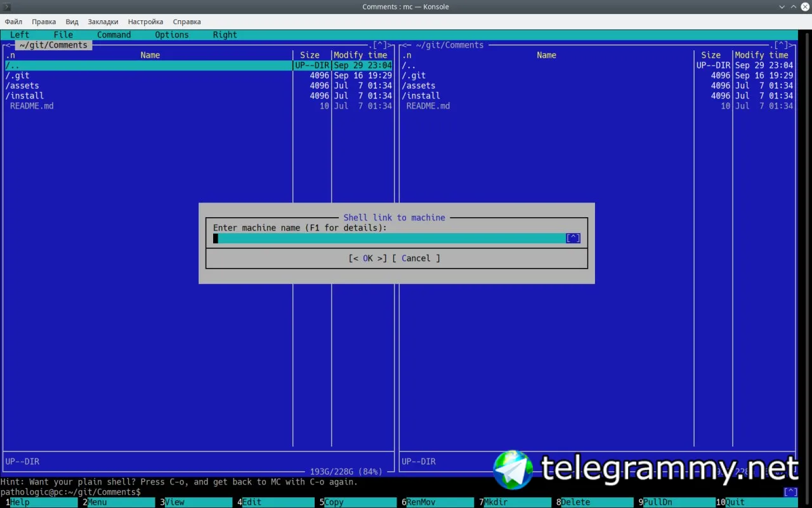The image size is (812, 508).
Task: Select /.. row in the left panel
Action: pyautogui.click(x=199, y=65)
